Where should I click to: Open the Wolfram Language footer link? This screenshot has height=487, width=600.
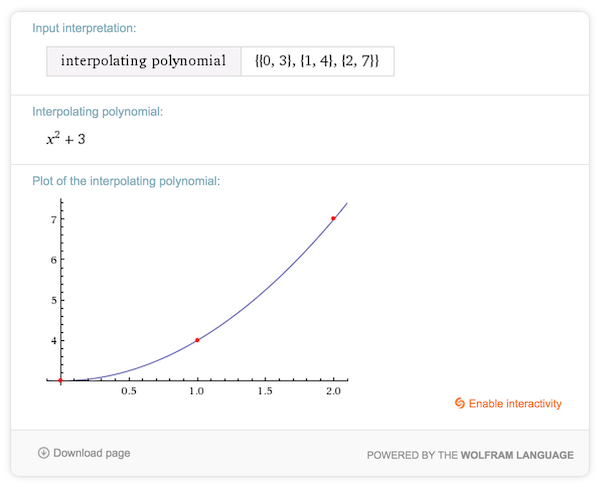[x=517, y=455]
